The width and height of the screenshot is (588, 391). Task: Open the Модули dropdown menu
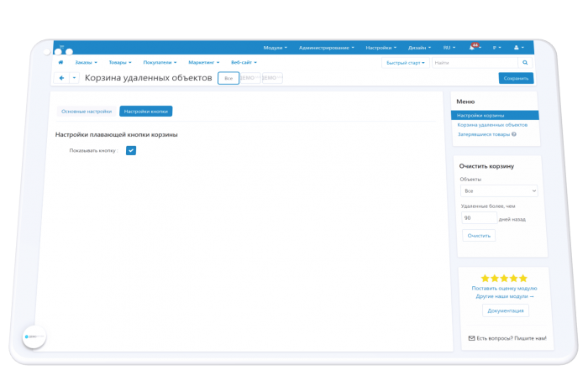276,48
